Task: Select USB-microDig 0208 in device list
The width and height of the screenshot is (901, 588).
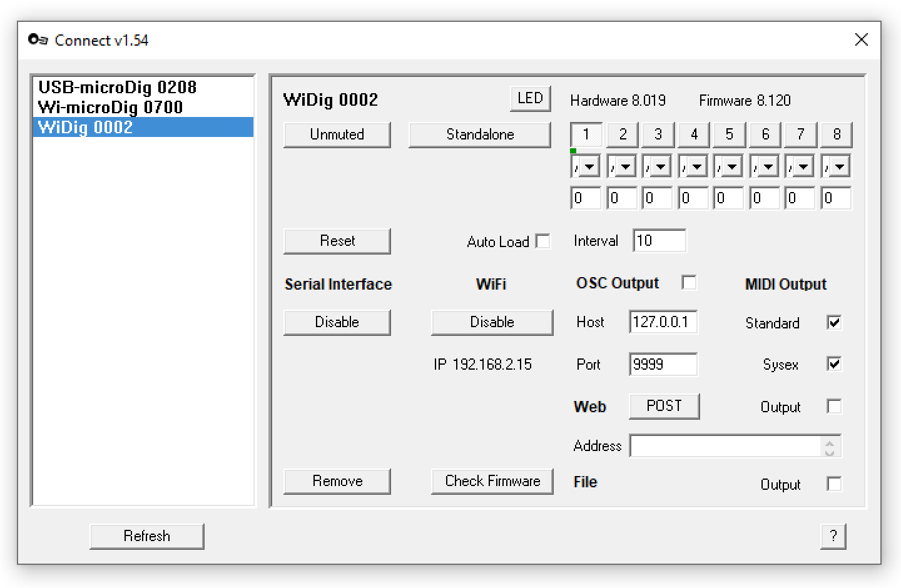Action: (x=118, y=88)
